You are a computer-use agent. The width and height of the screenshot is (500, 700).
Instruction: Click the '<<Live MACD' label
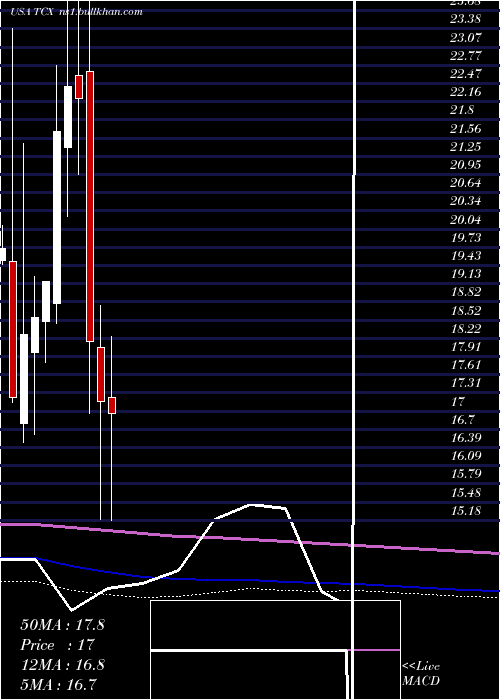pos(421,674)
